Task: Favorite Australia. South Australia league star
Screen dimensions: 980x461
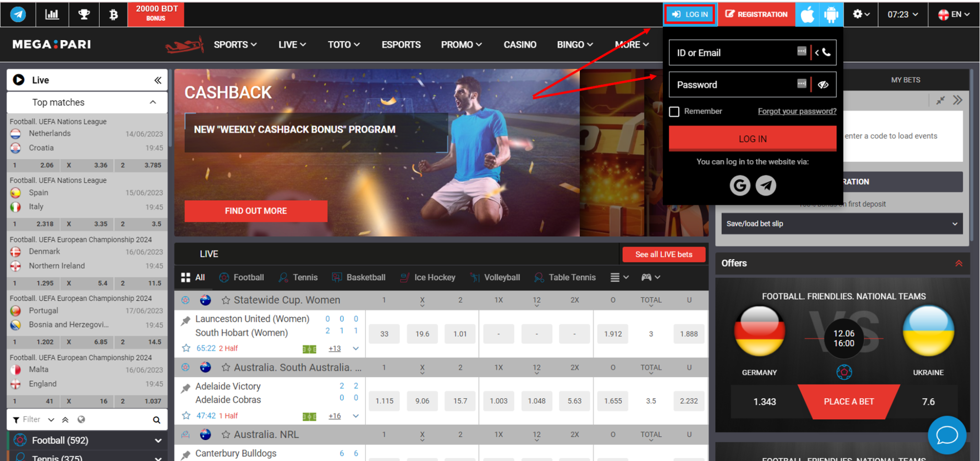Action: pyautogui.click(x=226, y=367)
